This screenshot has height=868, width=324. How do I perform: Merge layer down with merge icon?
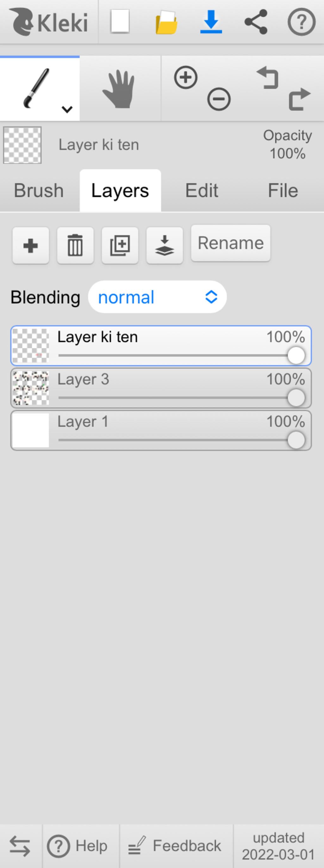pos(165,245)
